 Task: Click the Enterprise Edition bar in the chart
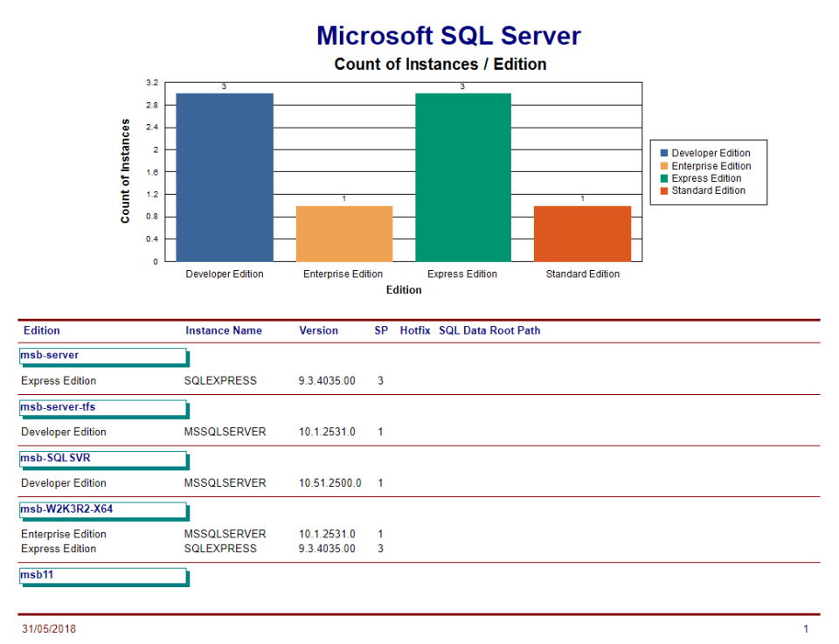click(x=343, y=232)
